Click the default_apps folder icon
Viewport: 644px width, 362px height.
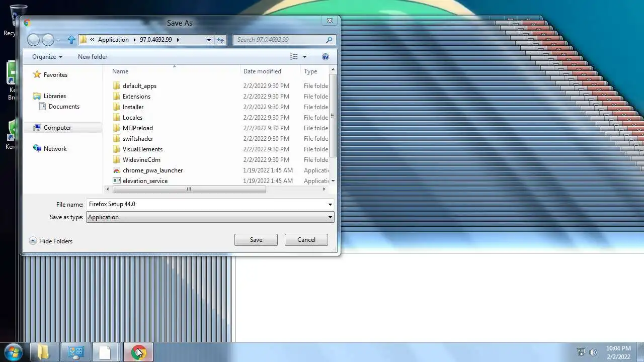(x=117, y=86)
